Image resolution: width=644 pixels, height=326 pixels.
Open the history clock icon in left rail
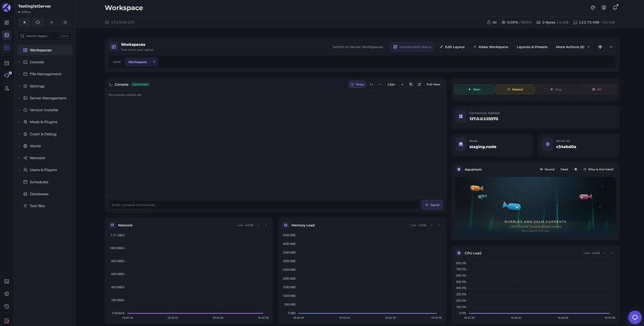[7, 307]
